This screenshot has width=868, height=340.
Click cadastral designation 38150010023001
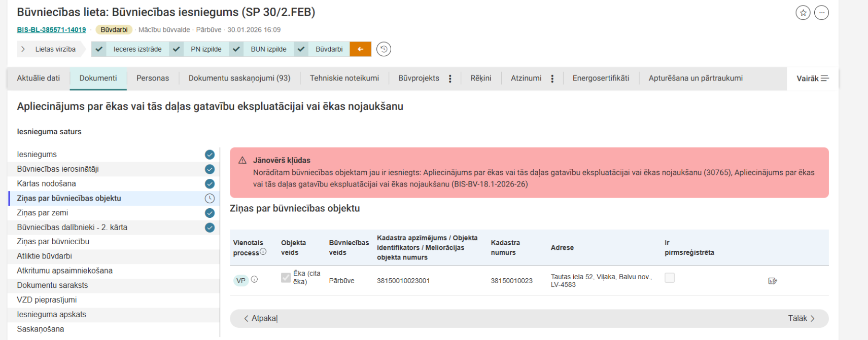(x=403, y=281)
